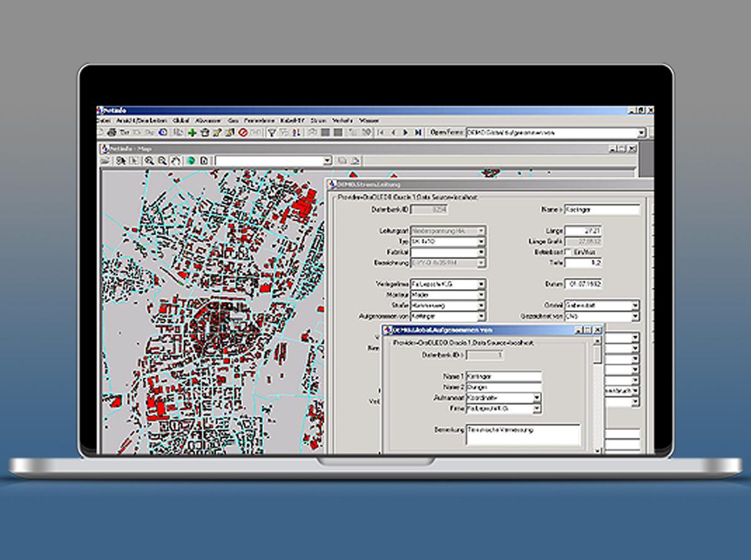
Task: Go to next record arrow
Action: pyautogui.click(x=406, y=133)
